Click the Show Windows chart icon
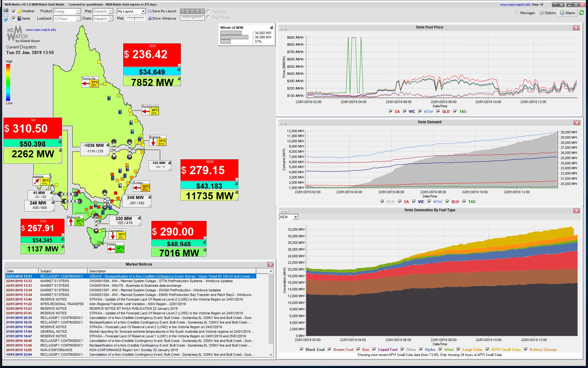The width and height of the screenshot is (588, 368). click(150, 18)
